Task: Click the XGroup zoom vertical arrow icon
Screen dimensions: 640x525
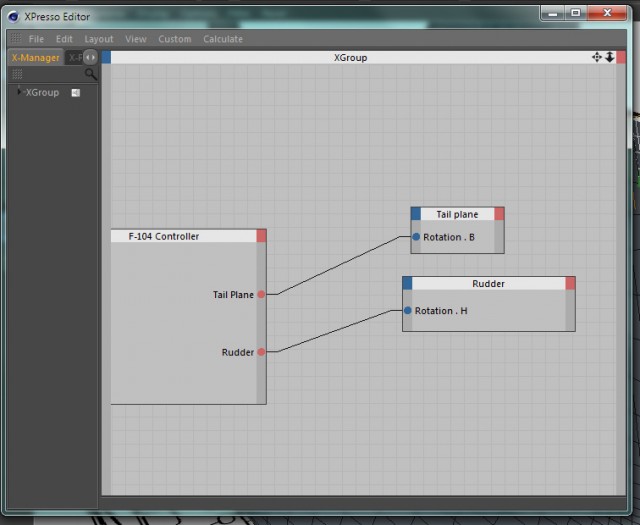Action: pyautogui.click(x=609, y=57)
